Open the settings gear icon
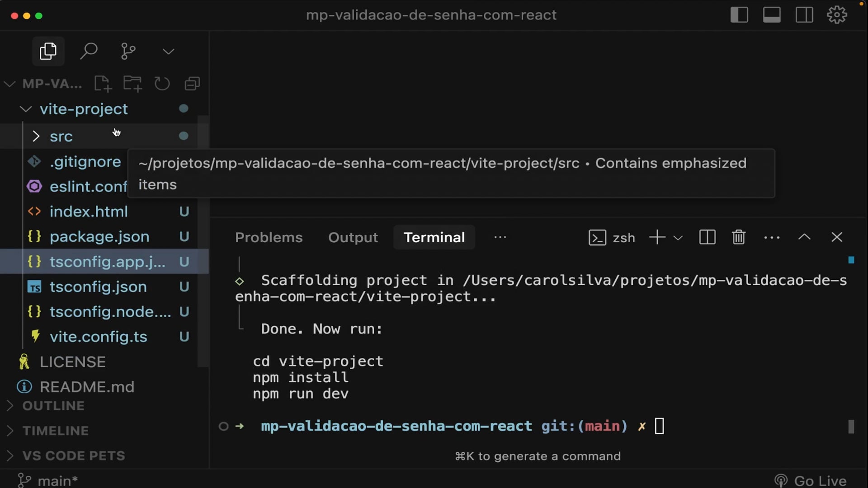Viewport: 868px width, 488px height. [836, 15]
